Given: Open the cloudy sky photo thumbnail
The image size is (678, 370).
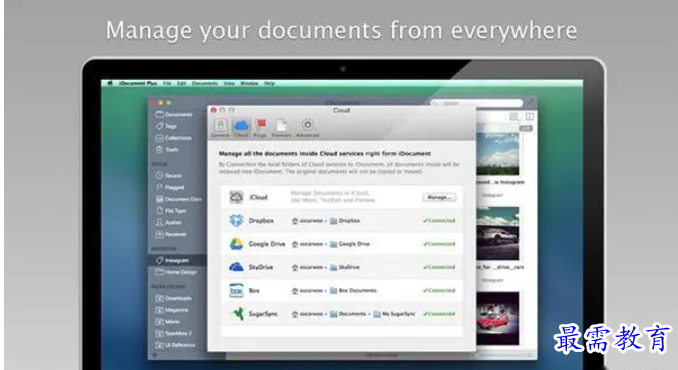Looking at the screenshot, I should coord(498,153).
